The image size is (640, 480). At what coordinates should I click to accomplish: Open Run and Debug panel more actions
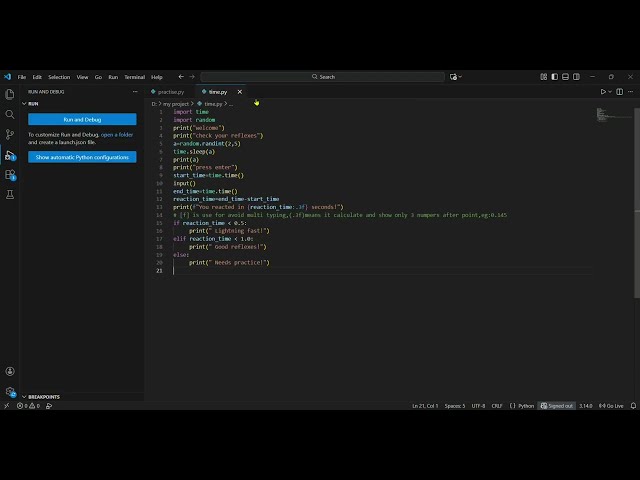click(x=135, y=92)
